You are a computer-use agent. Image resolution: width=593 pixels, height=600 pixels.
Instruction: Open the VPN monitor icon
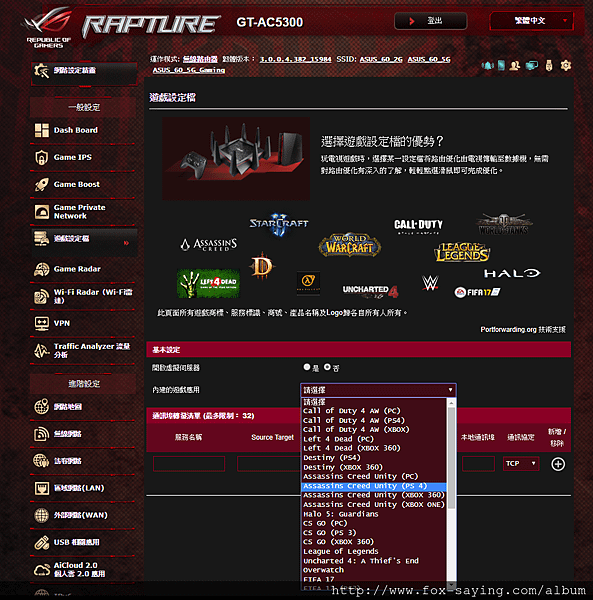[42, 323]
